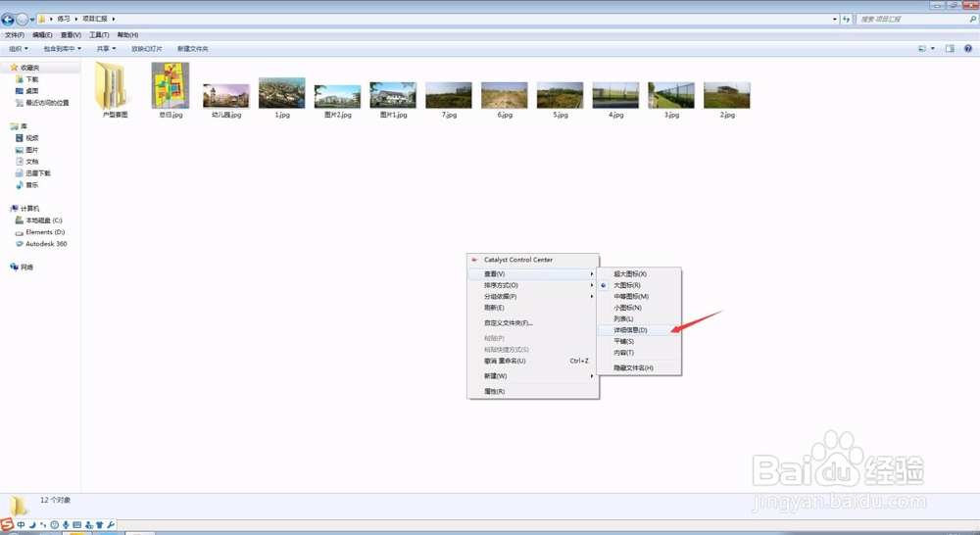The width and height of the screenshot is (980, 535).
Task: Click the 放映幻灯片 toolbar button
Action: click(147, 49)
